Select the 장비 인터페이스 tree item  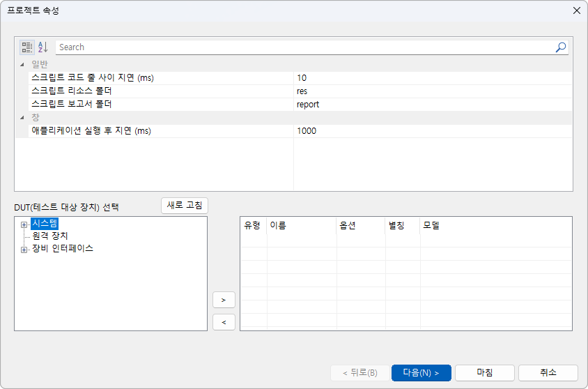point(63,248)
